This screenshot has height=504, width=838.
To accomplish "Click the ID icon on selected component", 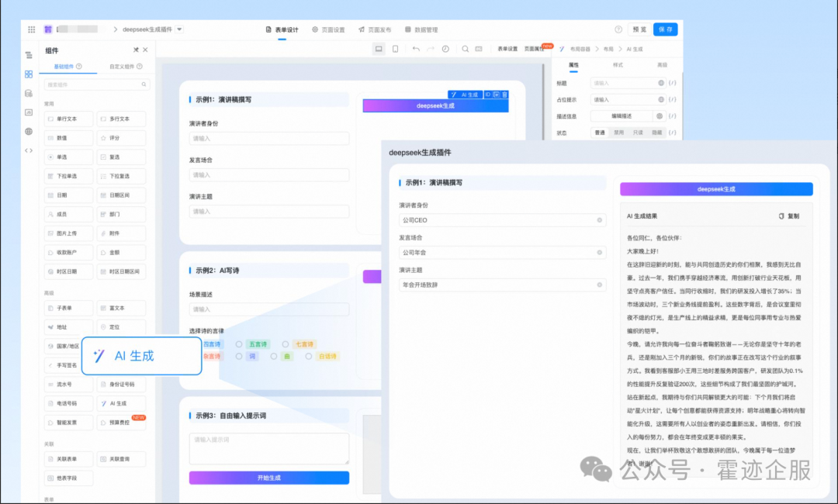I will coord(488,95).
